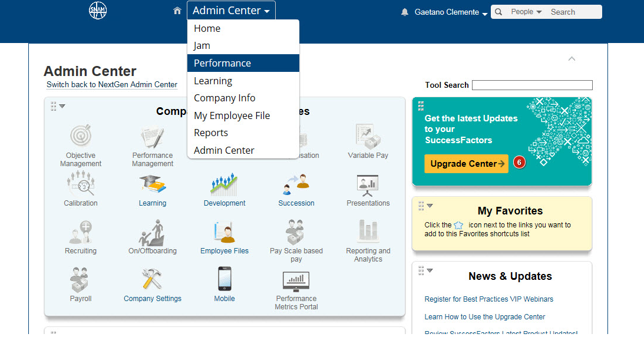Click the star icon in My Favorites
The width and height of the screenshot is (644, 337).
tap(458, 225)
